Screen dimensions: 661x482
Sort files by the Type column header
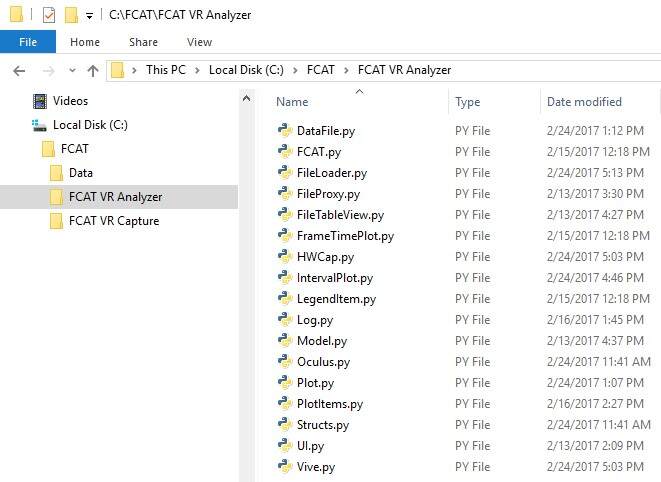[467, 102]
